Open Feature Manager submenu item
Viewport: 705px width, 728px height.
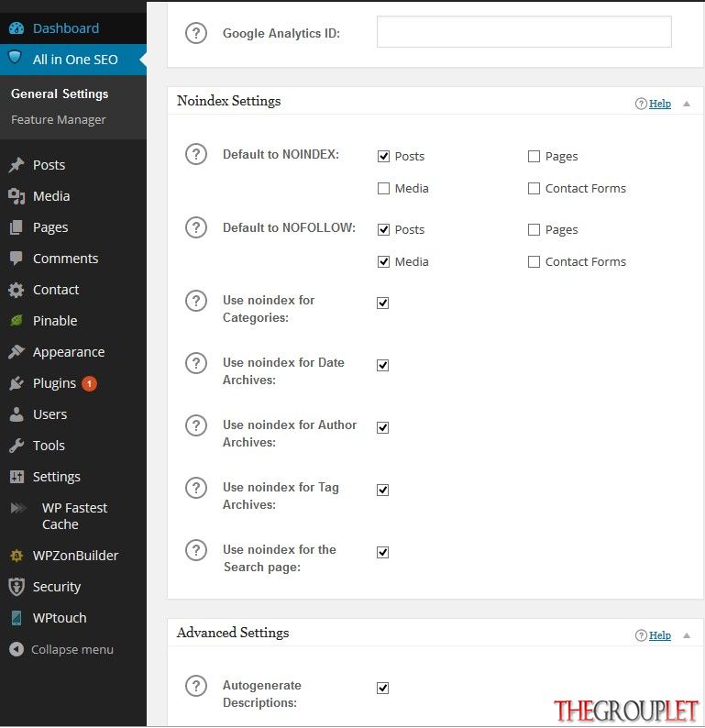tap(59, 120)
